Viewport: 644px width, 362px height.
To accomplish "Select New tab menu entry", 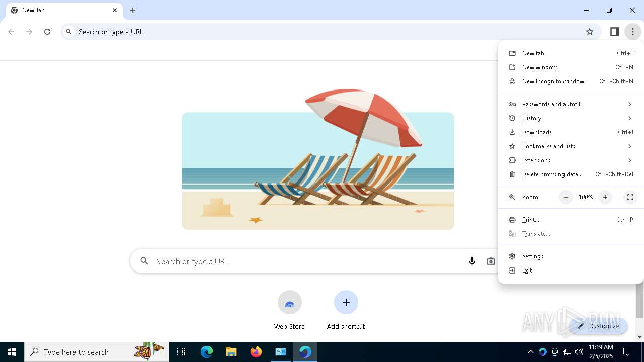I will [x=571, y=53].
